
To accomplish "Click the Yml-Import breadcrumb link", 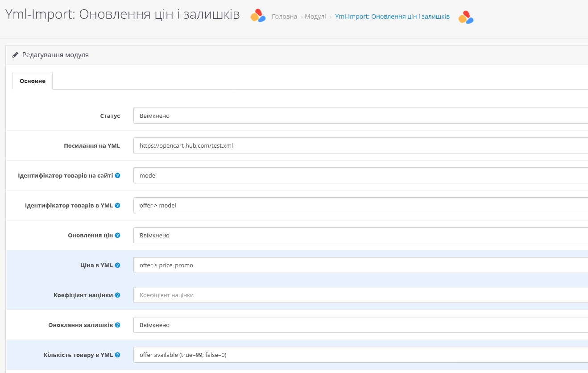I will point(392,16).
